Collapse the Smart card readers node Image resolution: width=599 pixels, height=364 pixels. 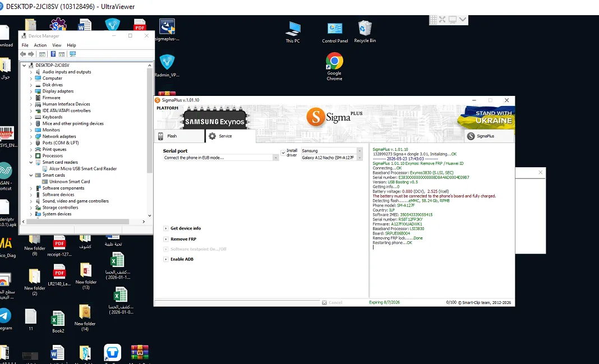[31, 162]
